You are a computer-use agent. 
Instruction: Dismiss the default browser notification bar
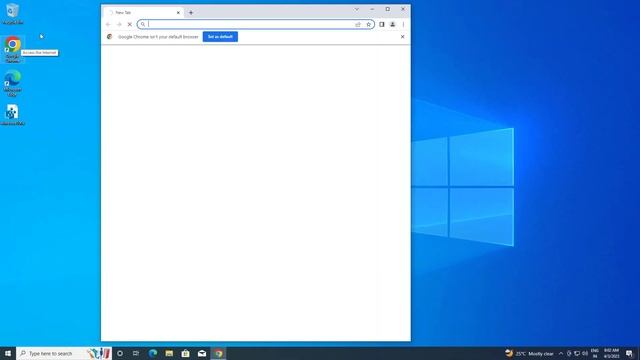pos(402,37)
